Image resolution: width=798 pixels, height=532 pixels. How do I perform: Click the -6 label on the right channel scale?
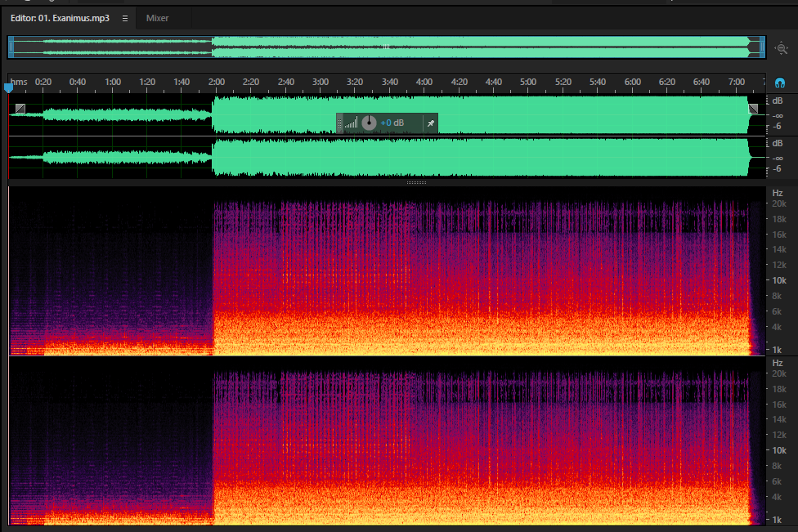tap(777, 168)
